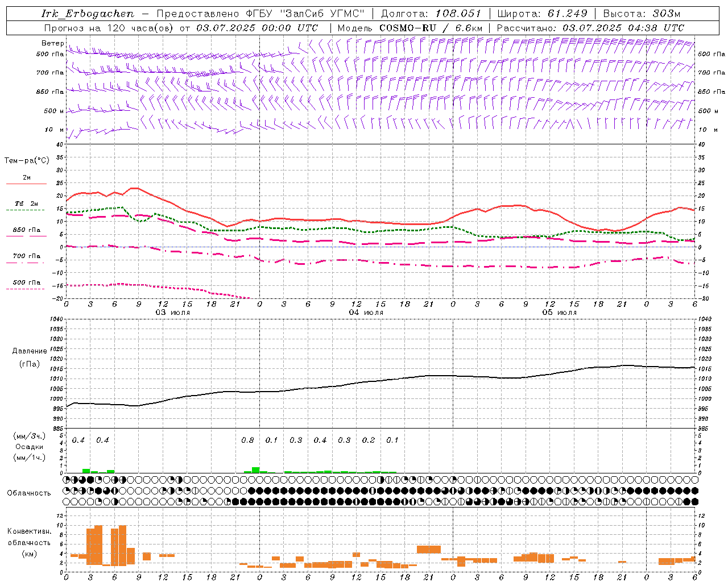728x582 pixels.
Task: Click the 0.8 precipitation total value
Action: tap(247, 440)
